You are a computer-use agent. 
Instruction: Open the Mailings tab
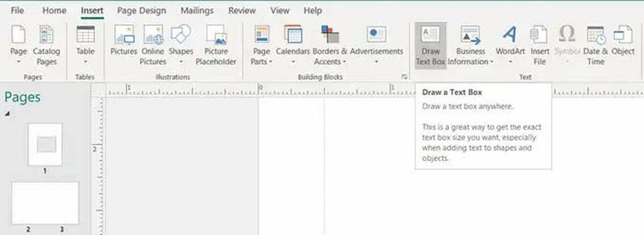coord(197,11)
